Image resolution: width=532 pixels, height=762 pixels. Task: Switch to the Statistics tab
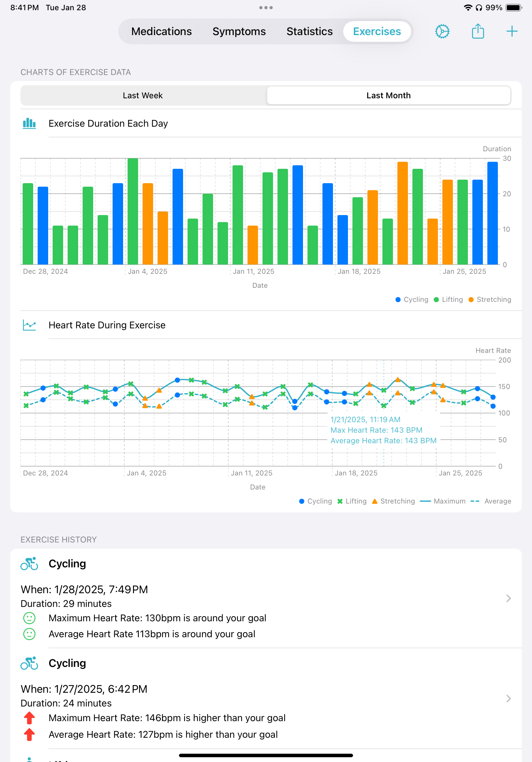point(309,31)
